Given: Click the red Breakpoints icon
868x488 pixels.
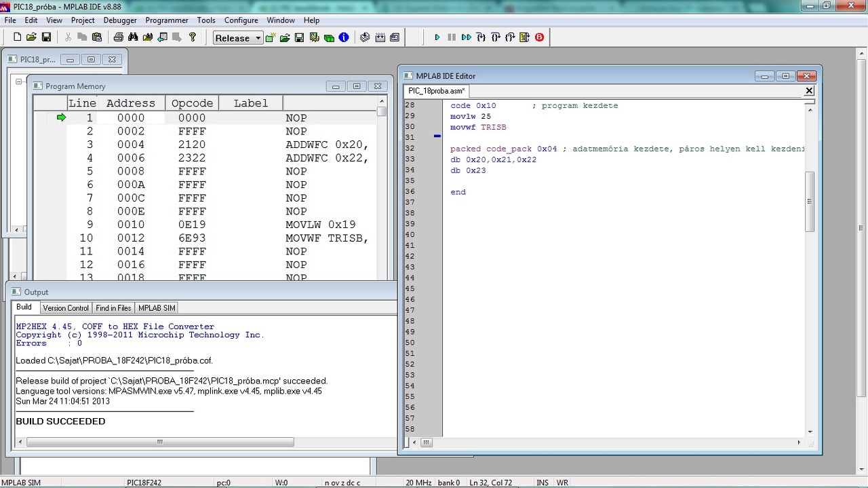Looking at the screenshot, I should point(540,37).
